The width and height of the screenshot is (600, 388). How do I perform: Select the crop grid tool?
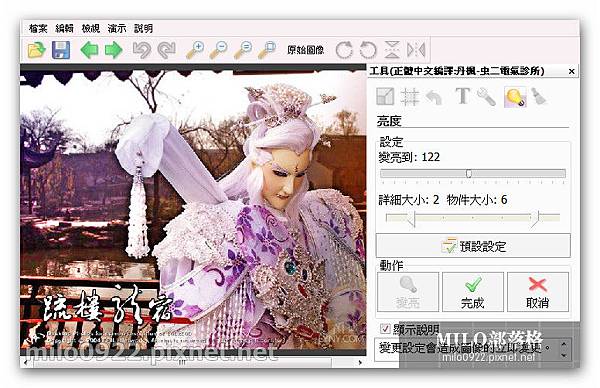[410, 96]
